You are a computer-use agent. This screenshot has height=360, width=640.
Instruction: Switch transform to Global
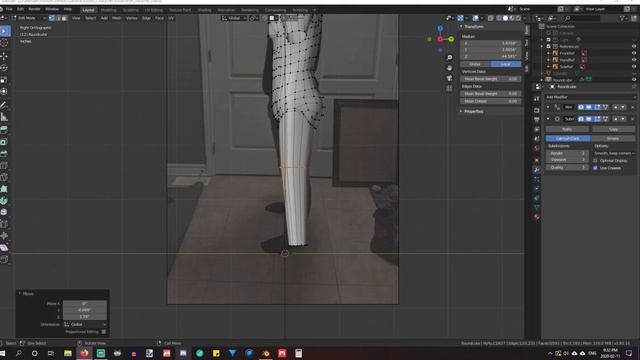pyautogui.click(x=475, y=64)
